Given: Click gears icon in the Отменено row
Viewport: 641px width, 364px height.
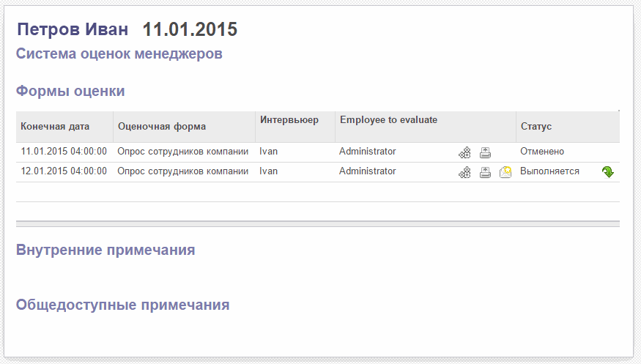Looking at the screenshot, I should tap(464, 153).
